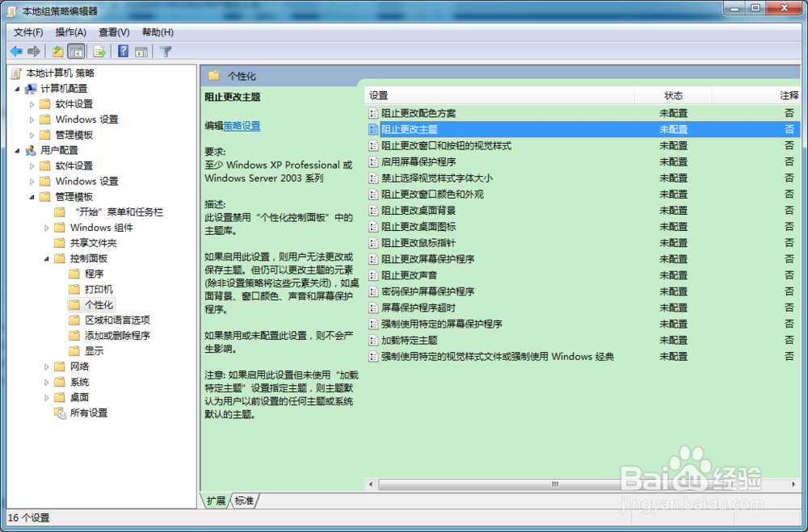Collapse 管理模板 under 用户配置

[32, 197]
